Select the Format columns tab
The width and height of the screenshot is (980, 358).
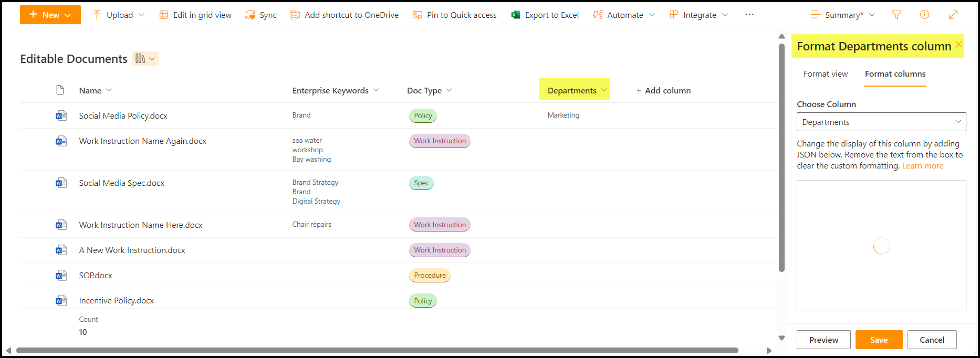pos(895,74)
